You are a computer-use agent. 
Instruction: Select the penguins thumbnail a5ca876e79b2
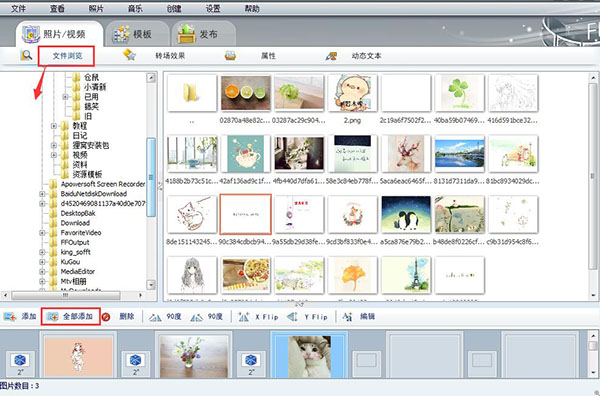click(x=406, y=215)
